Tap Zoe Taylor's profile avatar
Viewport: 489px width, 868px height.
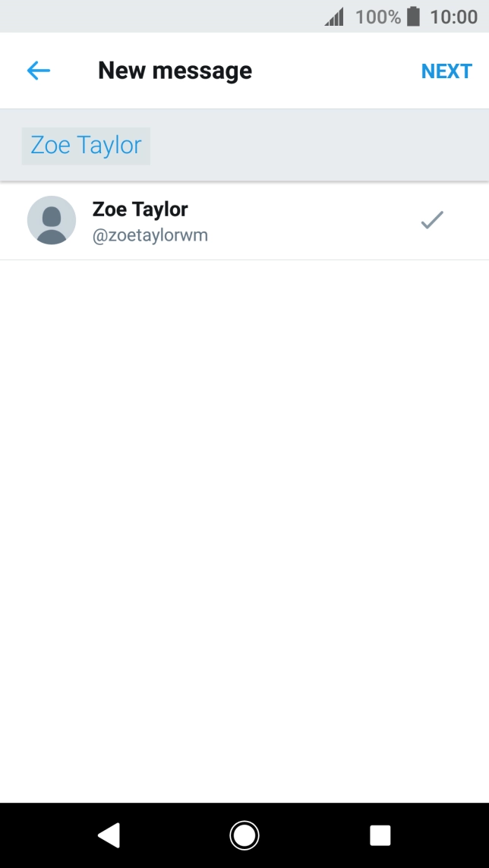click(x=52, y=220)
